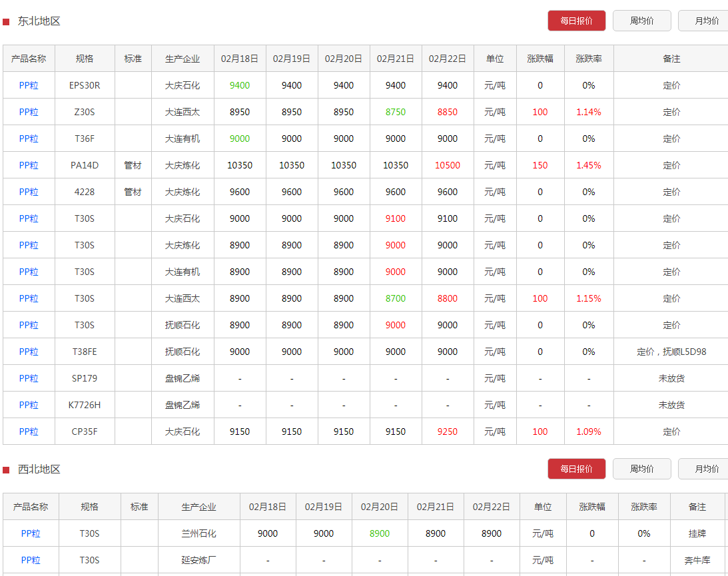Click 备注 header in 东北地区 table
The image size is (728, 576).
click(671, 59)
